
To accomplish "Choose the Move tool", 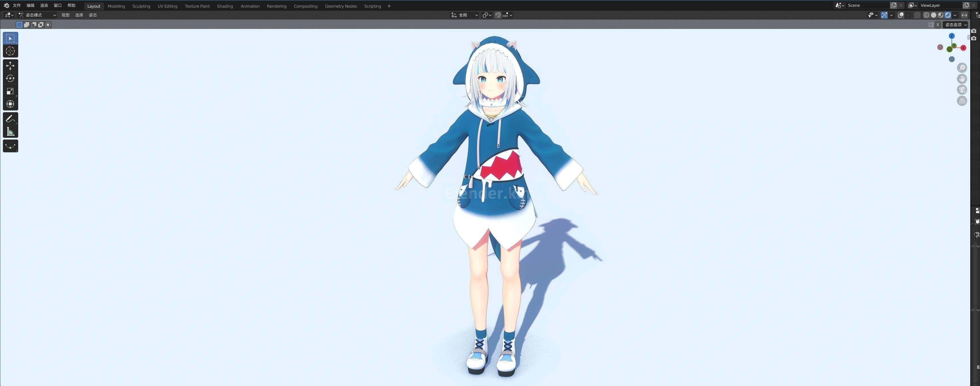I will click(10, 66).
